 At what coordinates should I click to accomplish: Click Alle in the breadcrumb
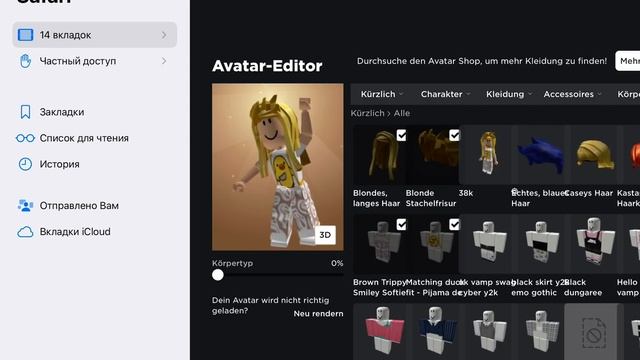(402, 113)
